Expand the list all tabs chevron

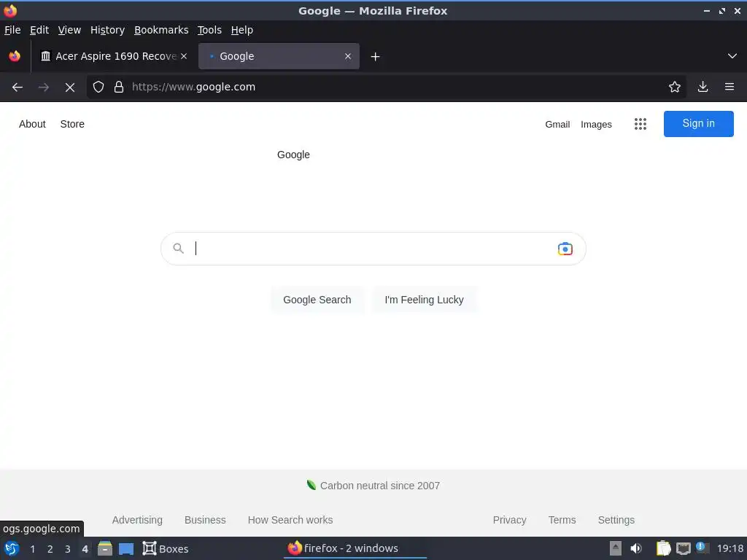coord(732,56)
